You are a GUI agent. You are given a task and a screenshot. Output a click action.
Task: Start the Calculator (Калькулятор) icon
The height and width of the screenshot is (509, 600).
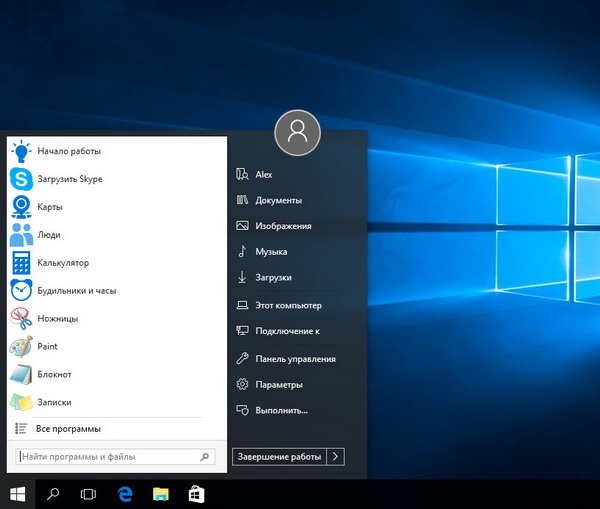(x=21, y=263)
